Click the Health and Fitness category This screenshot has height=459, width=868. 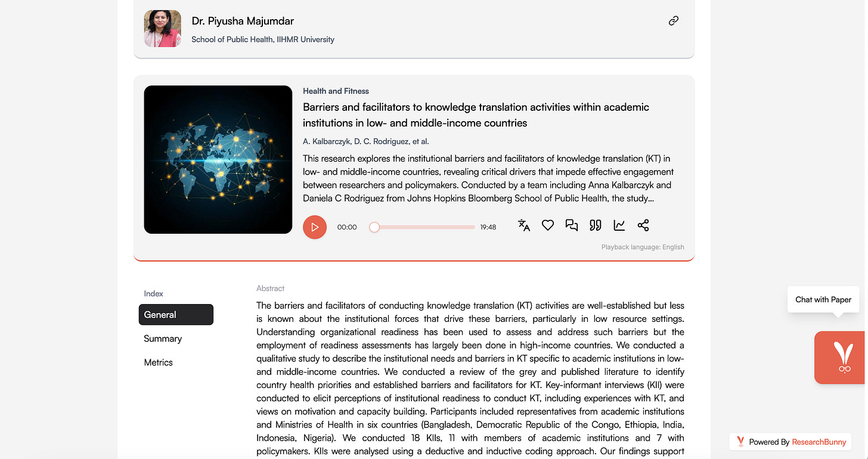[336, 91]
